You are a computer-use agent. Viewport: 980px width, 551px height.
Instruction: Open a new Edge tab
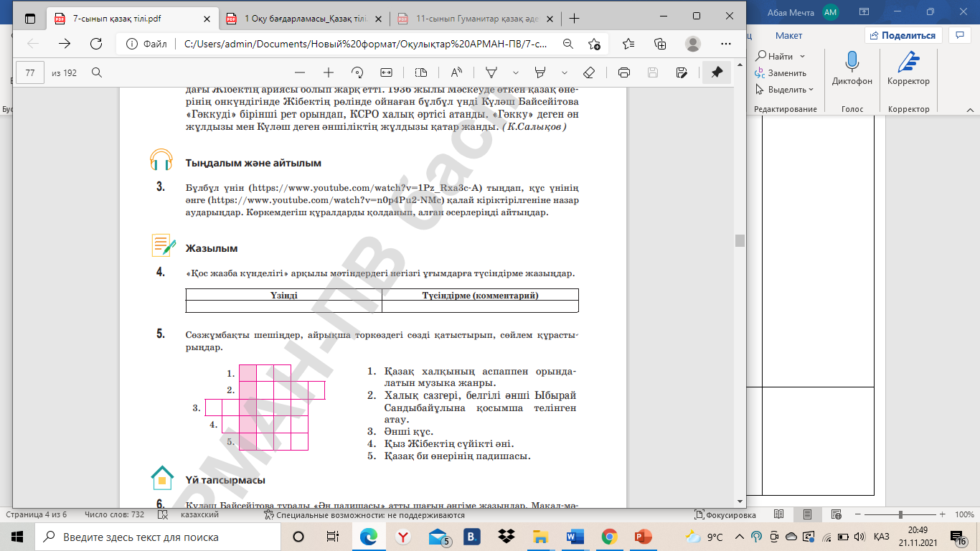(574, 19)
